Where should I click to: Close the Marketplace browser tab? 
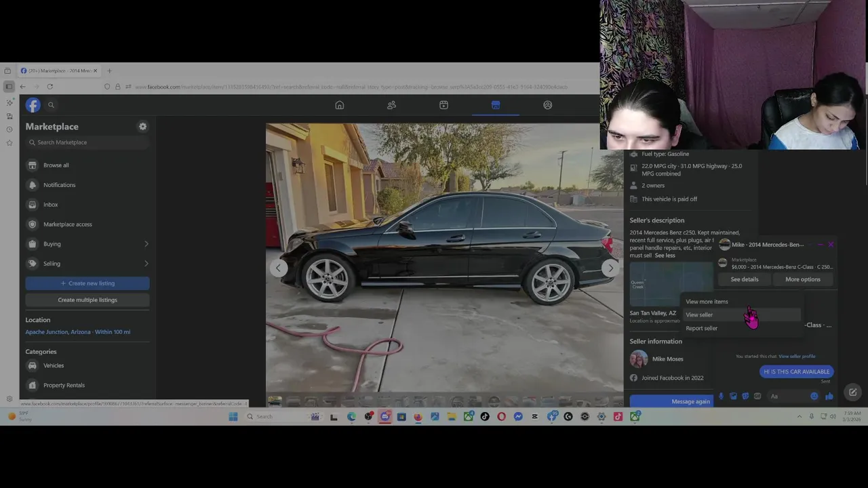[x=96, y=70]
